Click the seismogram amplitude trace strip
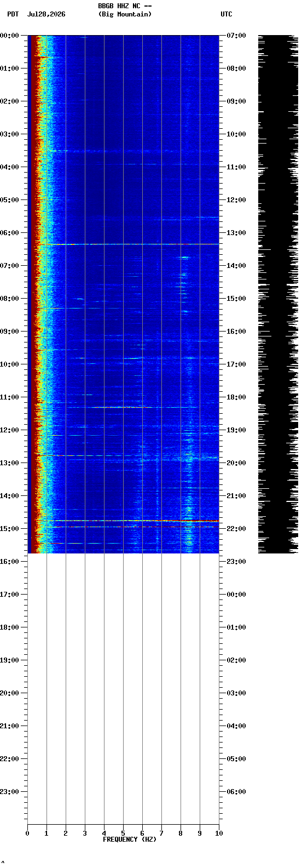The image size is (302, 868). (x=278, y=294)
